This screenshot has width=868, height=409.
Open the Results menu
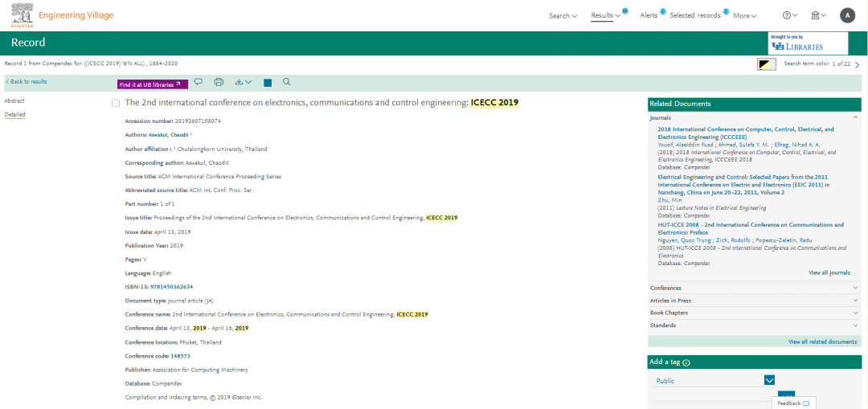[x=606, y=15]
